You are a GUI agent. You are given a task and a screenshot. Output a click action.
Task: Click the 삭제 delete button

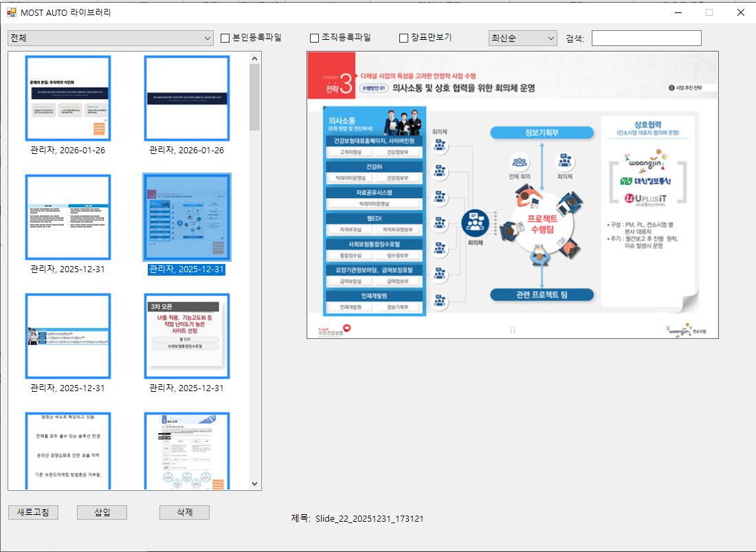[184, 512]
